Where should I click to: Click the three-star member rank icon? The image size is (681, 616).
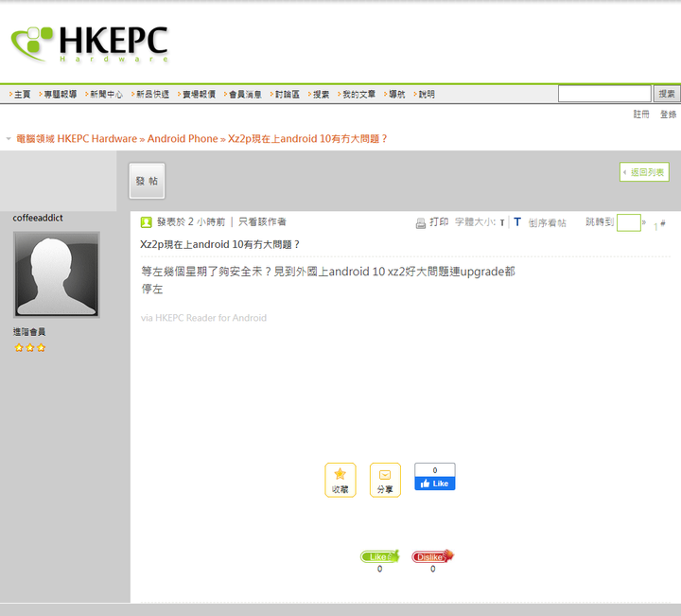(30, 347)
